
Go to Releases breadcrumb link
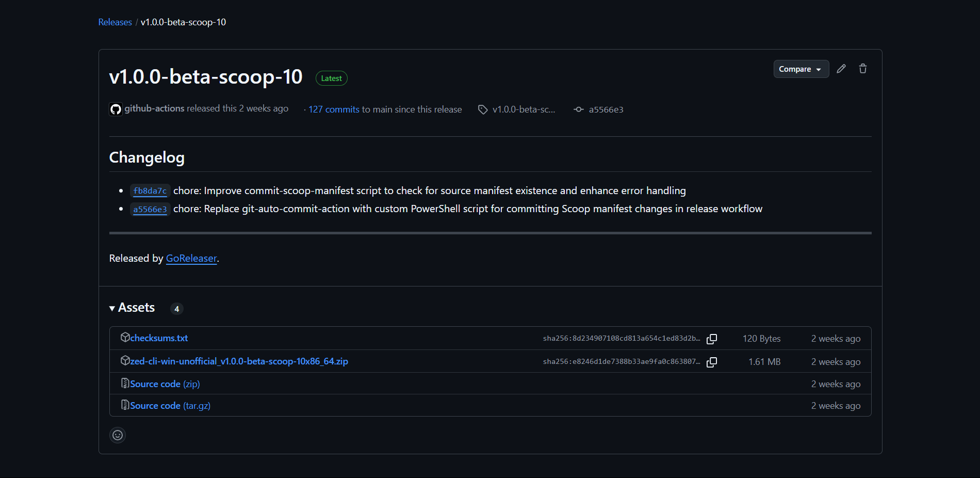tap(115, 22)
